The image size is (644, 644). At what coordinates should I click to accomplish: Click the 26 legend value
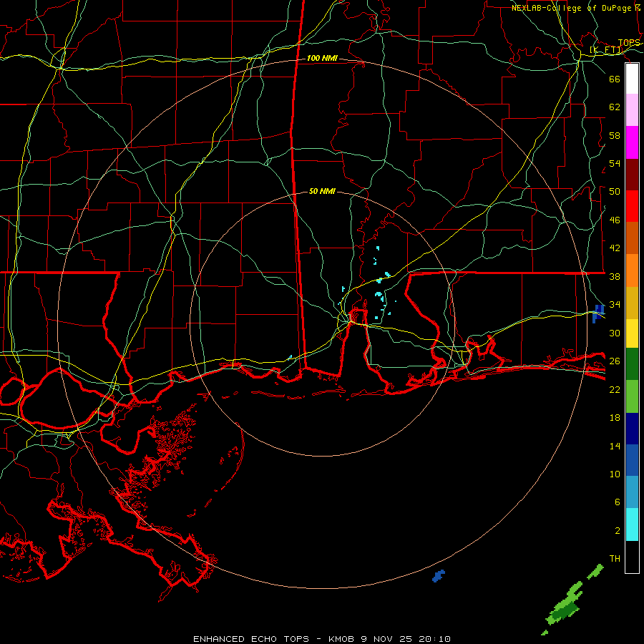point(615,361)
